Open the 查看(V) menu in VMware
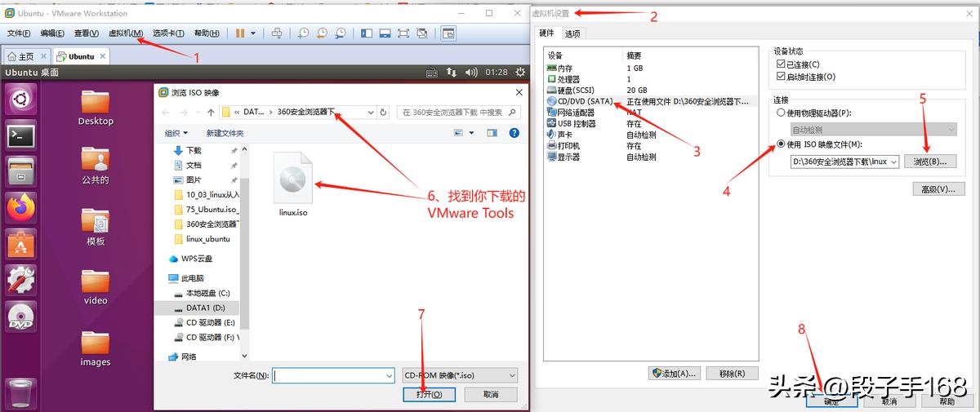Viewport: 980px width, 412px height. coord(87,33)
